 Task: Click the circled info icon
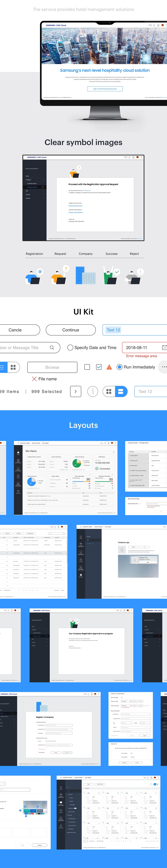click(x=93, y=391)
